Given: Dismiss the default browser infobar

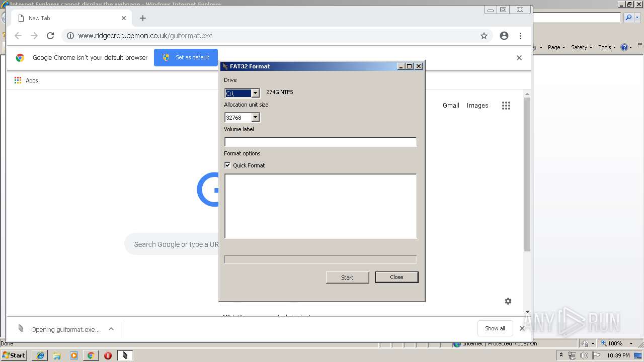Looking at the screenshot, I should pos(519,58).
